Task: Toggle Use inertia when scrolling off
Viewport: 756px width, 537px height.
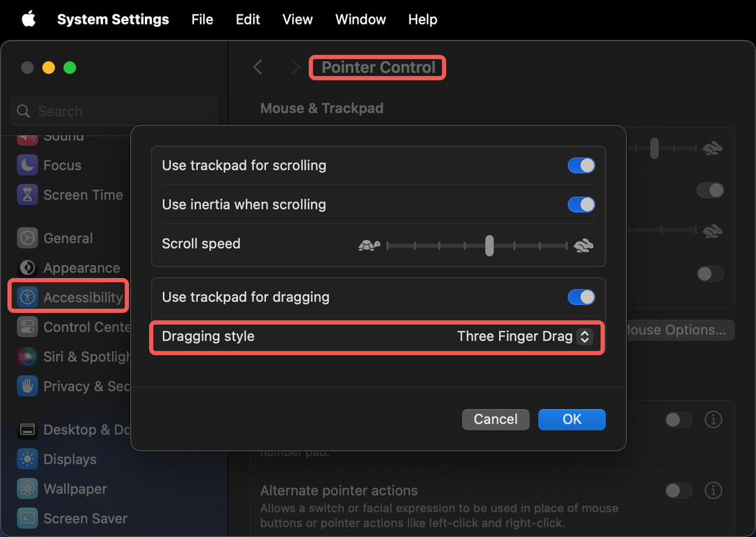Action: (581, 204)
